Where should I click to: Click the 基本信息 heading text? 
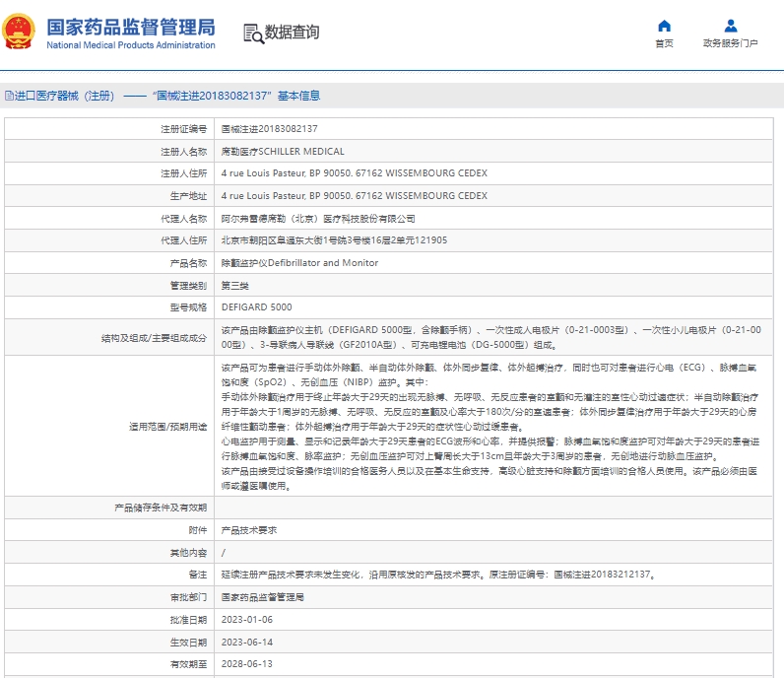(x=299, y=96)
